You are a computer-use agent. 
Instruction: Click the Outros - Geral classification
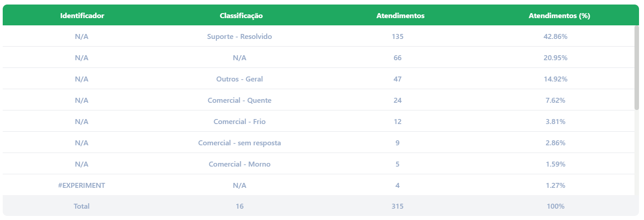click(239, 79)
